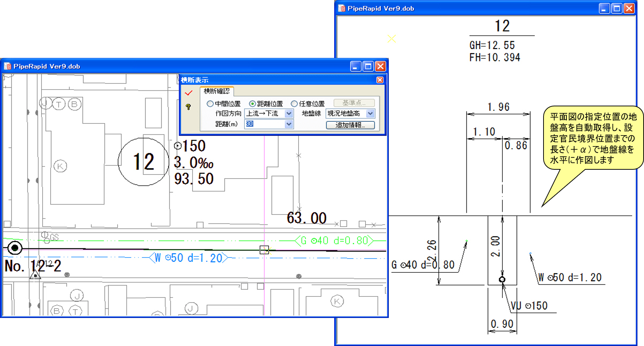Click the yellow X marker in the cross-section view

(x=392, y=39)
